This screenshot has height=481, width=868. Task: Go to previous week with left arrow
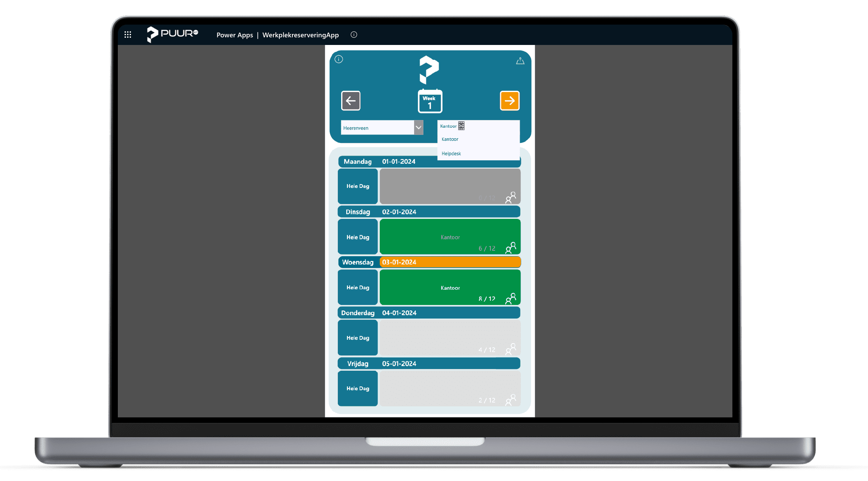351,101
